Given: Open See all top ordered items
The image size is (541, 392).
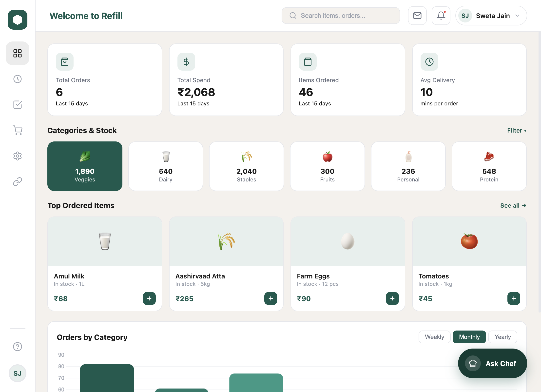Looking at the screenshot, I should 513,206.
